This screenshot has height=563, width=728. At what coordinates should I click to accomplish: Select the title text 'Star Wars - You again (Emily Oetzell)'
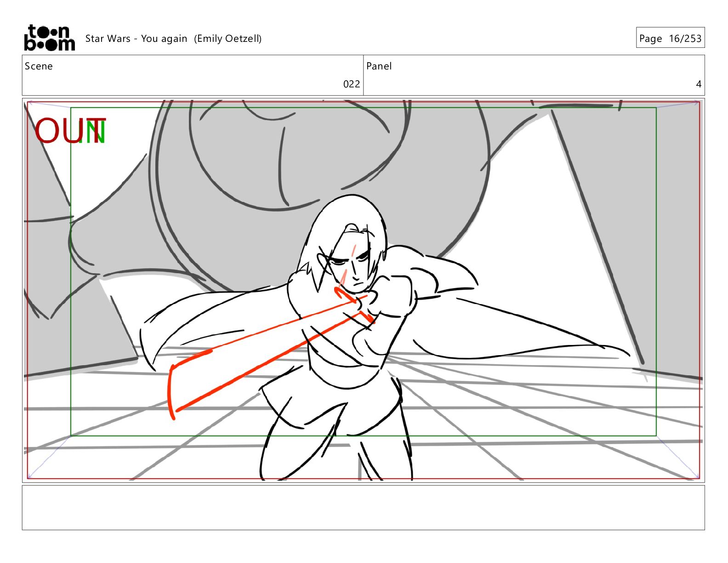coord(173,39)
